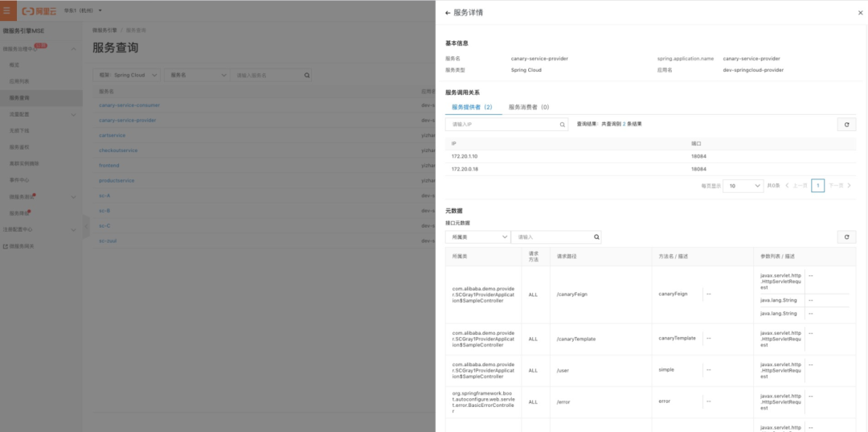Viewport: 868px width, 432px height.
Task: Click search icon in service name field
Action: pyautogui.click(x=307, y=76)
